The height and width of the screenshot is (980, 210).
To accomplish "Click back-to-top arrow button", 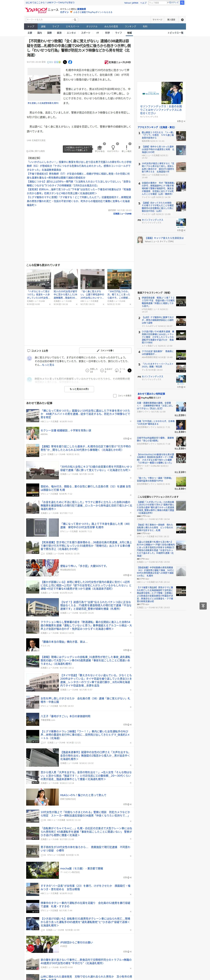I will pyautogui.click(x=203, y=606).
